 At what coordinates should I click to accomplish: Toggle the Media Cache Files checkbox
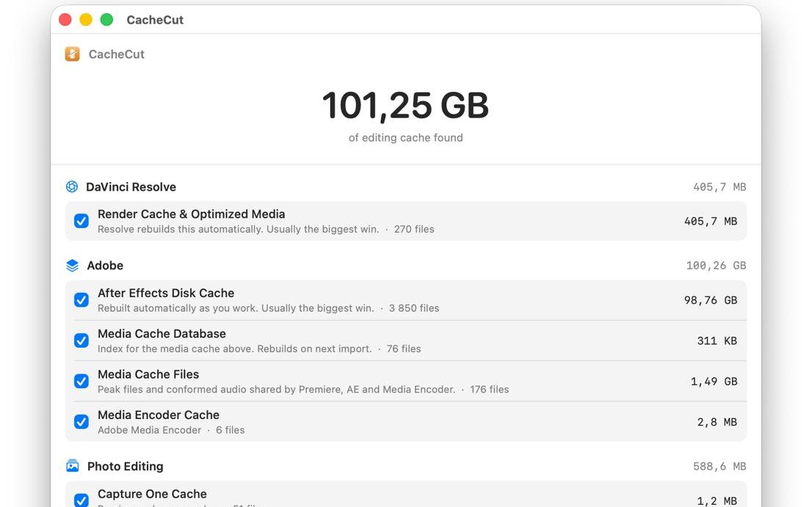click(81, 382)
